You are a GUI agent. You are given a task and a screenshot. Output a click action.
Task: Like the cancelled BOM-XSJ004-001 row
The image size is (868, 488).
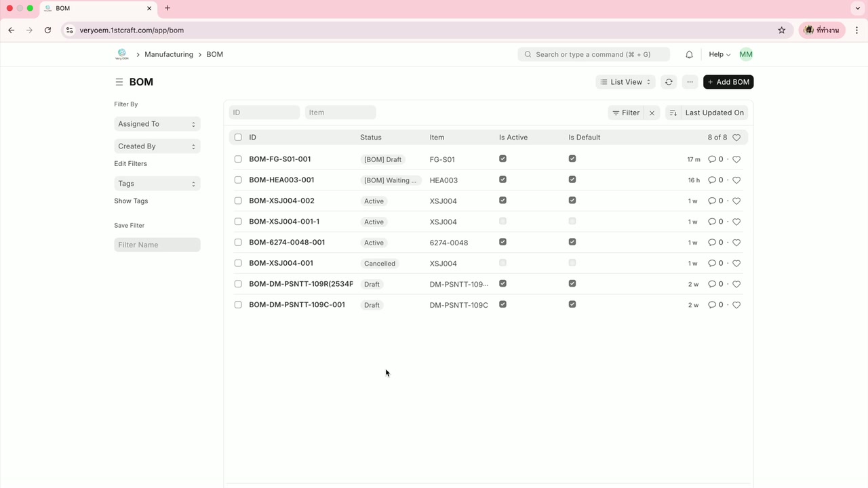point(736,264)
